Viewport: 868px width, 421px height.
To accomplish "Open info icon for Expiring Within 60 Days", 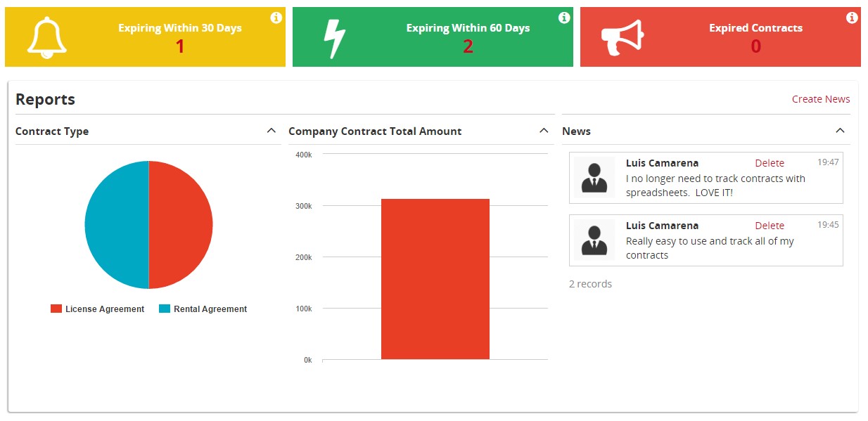I will [564, 18].
